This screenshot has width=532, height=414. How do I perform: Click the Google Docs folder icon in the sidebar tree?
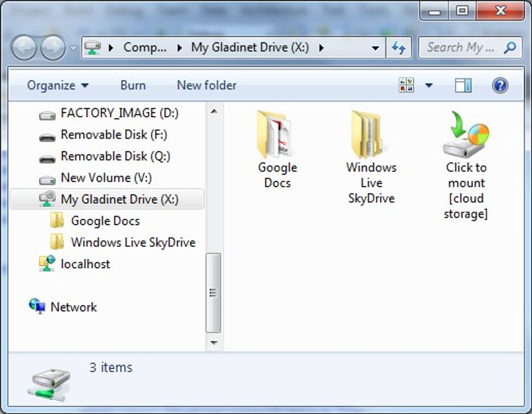[x=57, y=220]
